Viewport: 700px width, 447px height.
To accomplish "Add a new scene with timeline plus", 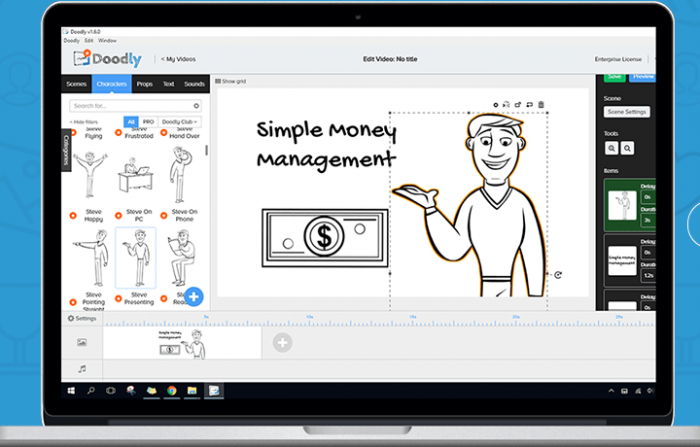I will point(283,343).
